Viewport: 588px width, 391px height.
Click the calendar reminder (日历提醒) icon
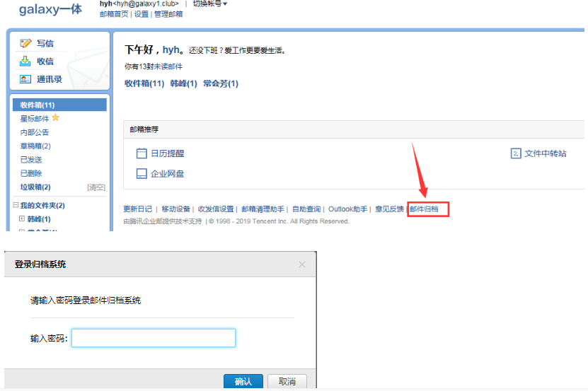(x=142, y=153)
